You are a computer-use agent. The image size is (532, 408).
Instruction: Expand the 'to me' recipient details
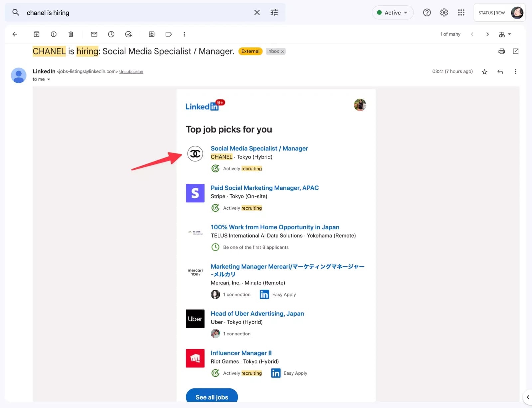(49, 79)
